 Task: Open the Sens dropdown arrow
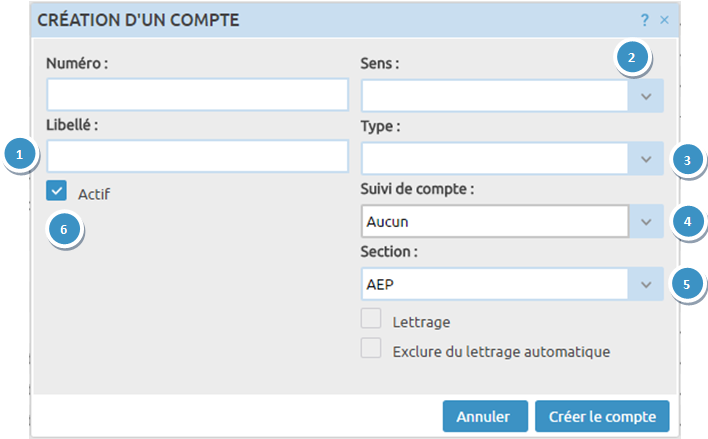click(646, 96)
